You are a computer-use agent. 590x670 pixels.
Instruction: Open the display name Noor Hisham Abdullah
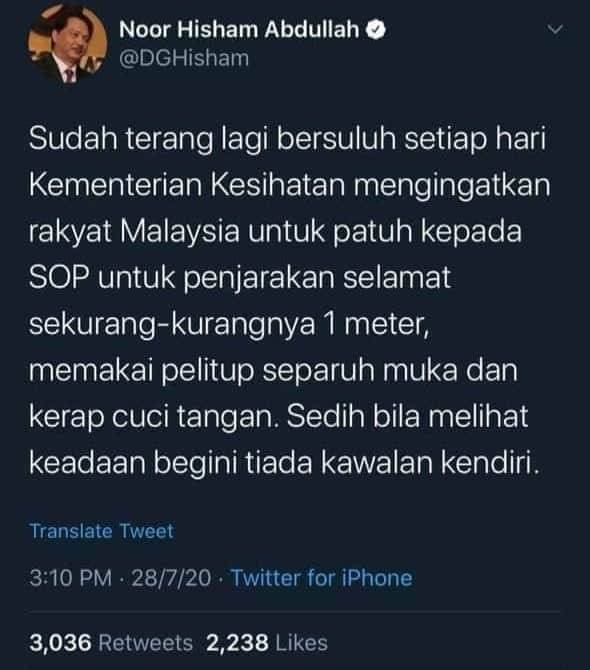(x=239, y=30)
